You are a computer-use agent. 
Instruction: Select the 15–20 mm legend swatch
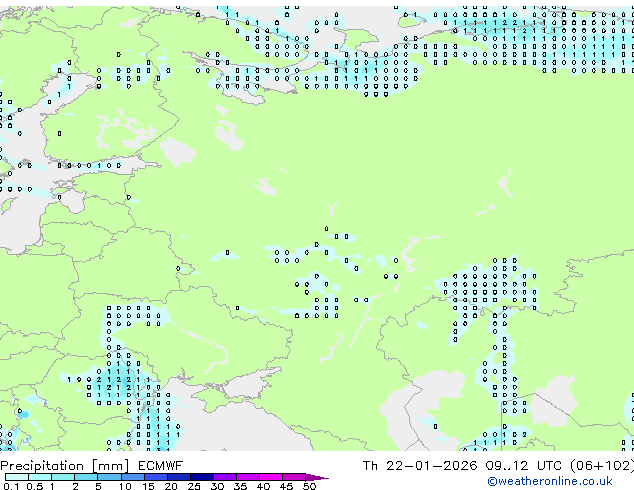156,477
